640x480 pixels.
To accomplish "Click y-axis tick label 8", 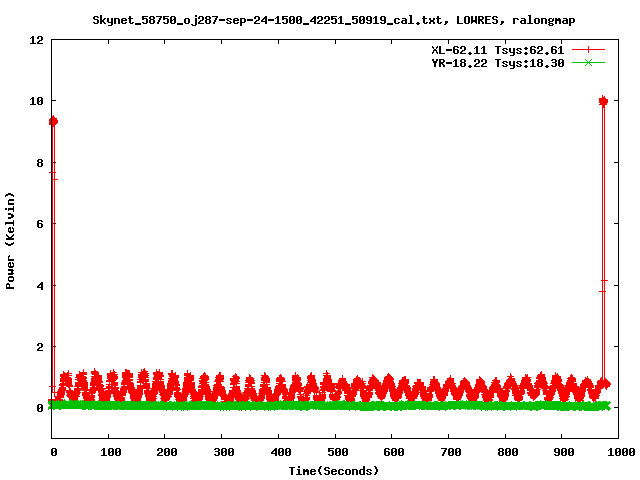I will pyautogui.click(x=40, y=163).
